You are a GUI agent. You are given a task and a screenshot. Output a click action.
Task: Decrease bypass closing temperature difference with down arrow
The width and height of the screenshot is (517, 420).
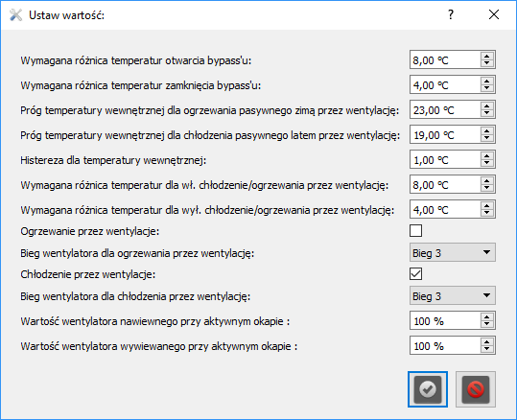[x=486, y=88]
